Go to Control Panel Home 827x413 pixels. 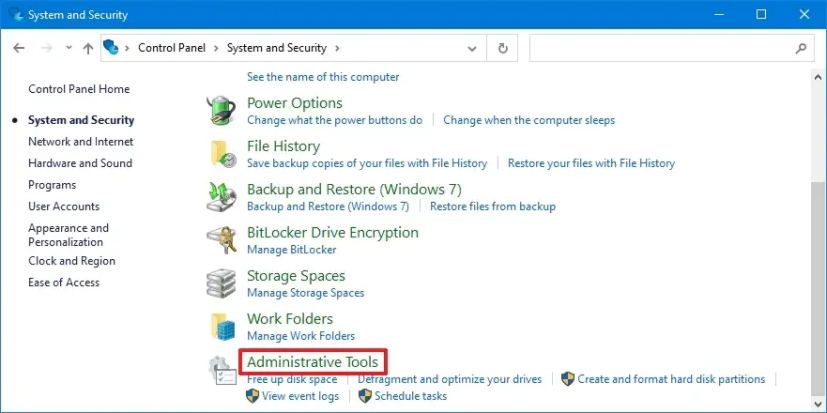[x=79, y=89]
